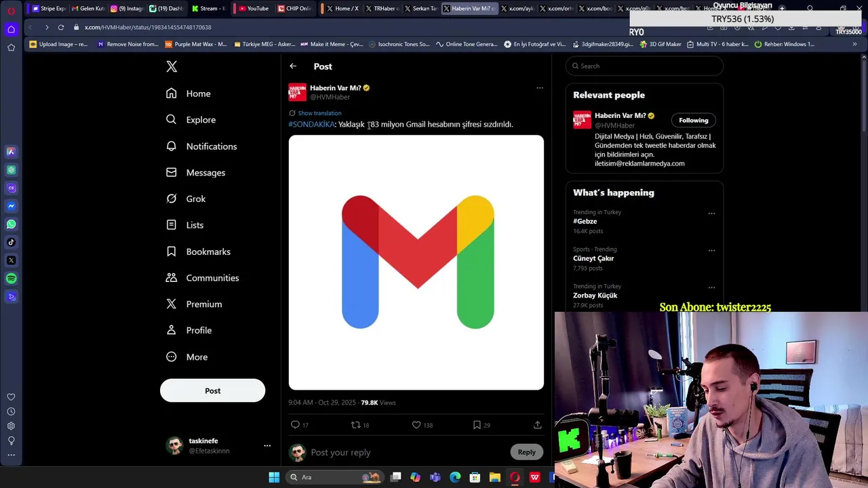Switch to the Stripe tab
Screen dimensions: 868x488
[49, 9]
